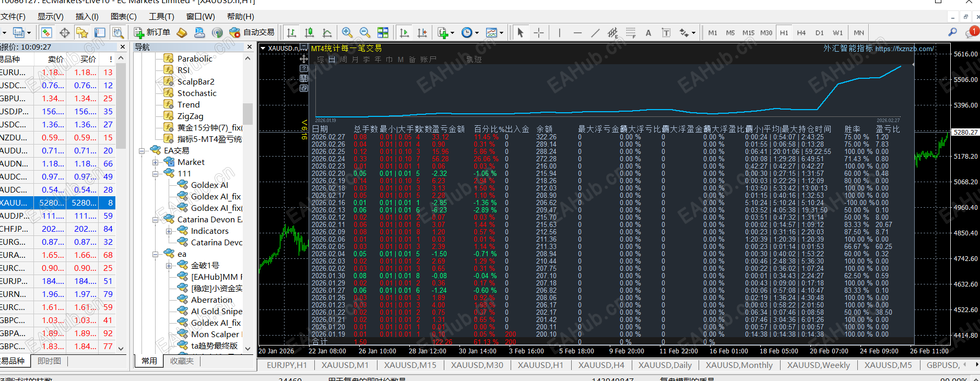Image resolution: width=980 pixels, height=381 pixels.
Task: Switch timeframe to M1
Action: click(713, 32)
